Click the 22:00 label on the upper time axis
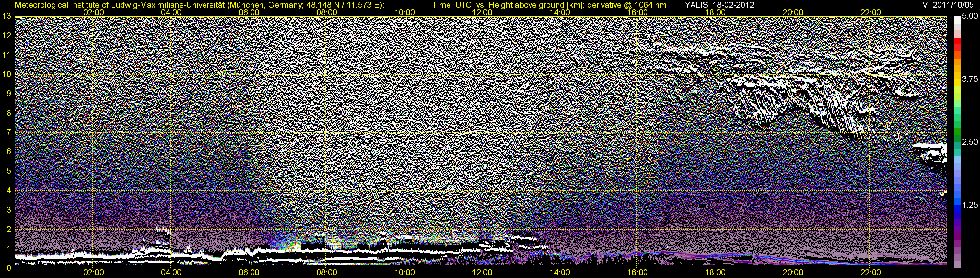Image resolution: width=980 pixels, height=278 pixels. pyautogui.click(x=871, y=13)
